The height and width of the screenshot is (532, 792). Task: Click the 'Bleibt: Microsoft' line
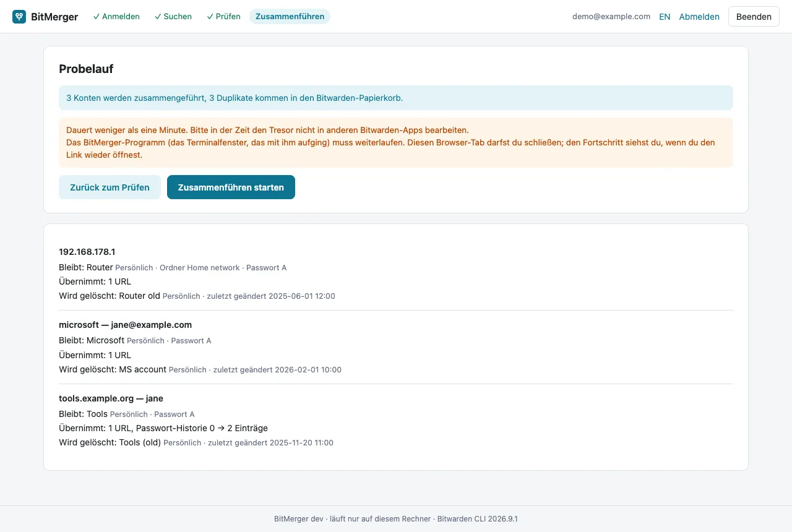(135, 341)
